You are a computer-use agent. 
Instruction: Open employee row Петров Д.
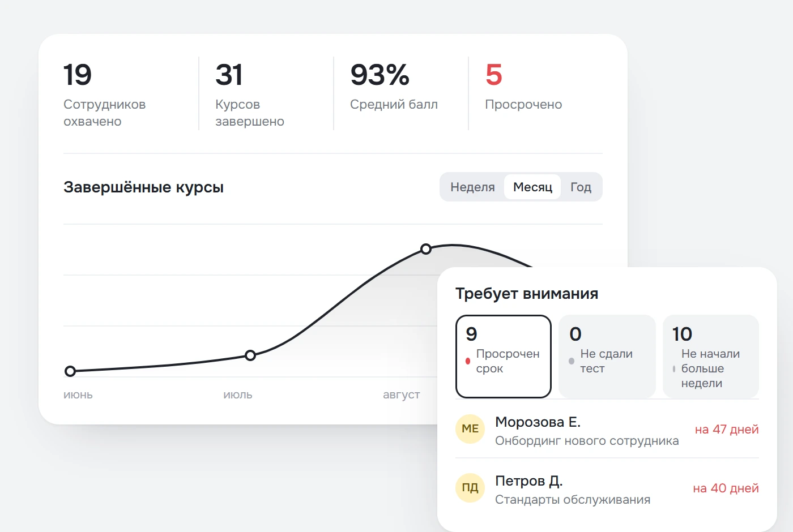(607, 488)
